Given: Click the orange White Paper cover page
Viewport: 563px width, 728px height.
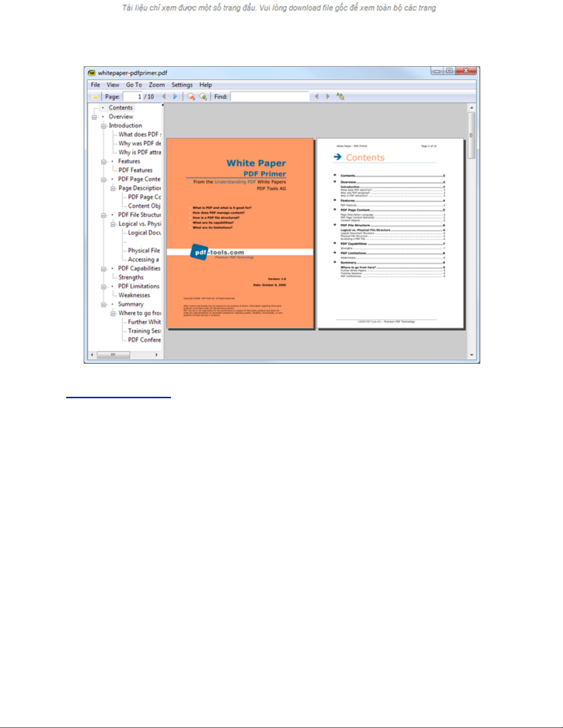Looking at the screenshot, I should 240,233.
